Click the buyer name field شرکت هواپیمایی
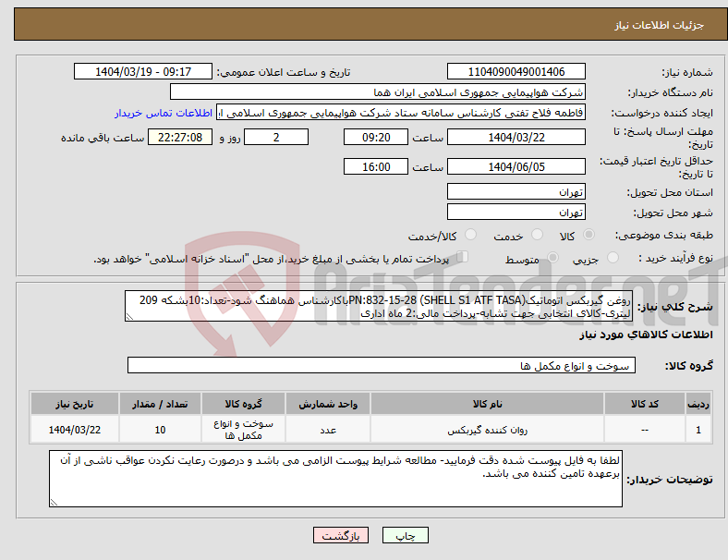 (378, 92)
